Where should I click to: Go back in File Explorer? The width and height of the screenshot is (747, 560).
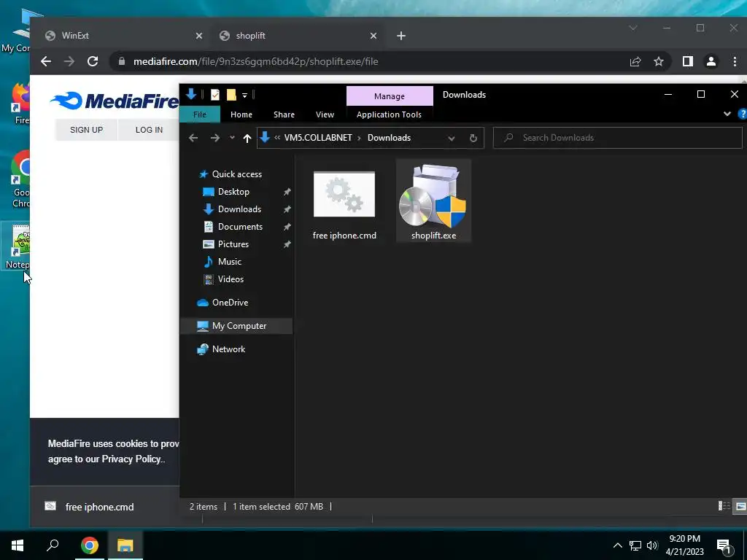[193, 138]
